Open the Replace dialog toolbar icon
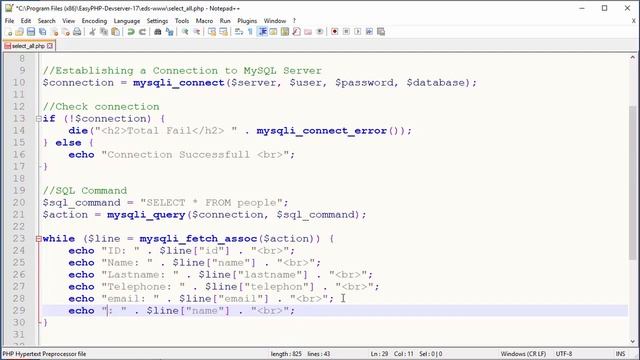 tap(169, 32)
